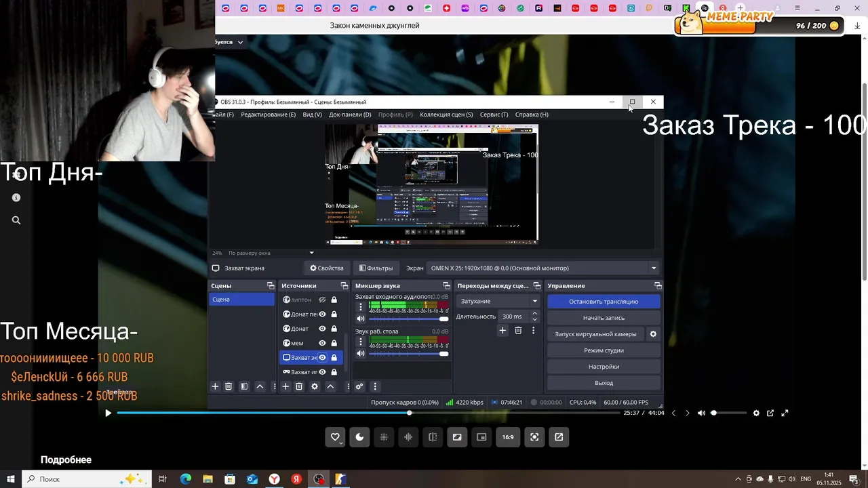Open the preview scale percentage dropdown
The image size is (868, 488).
click(x=311, y=253)
